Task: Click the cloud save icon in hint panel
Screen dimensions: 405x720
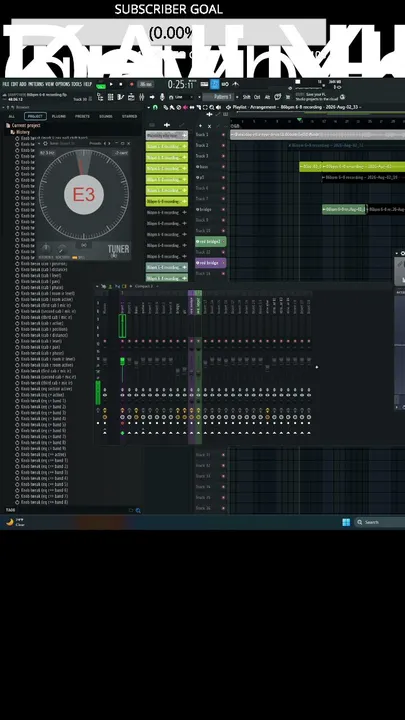Action: click(x=343, y=97)
